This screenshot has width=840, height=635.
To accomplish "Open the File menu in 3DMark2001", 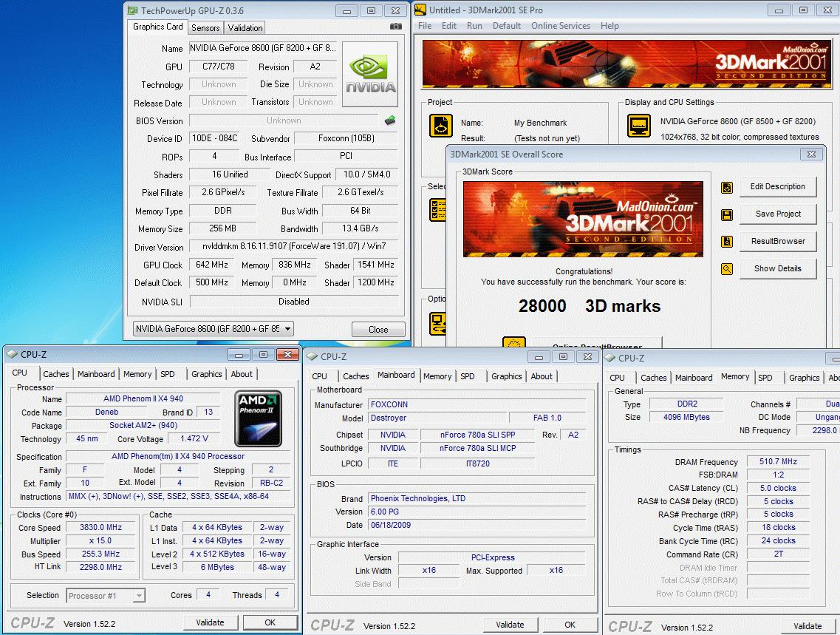I will click(424, 26).
